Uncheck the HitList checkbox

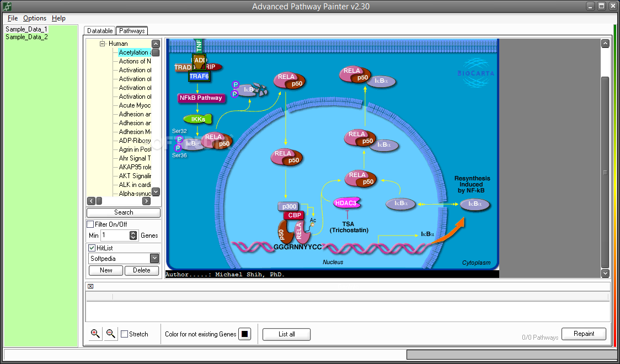tap(92, 248)
